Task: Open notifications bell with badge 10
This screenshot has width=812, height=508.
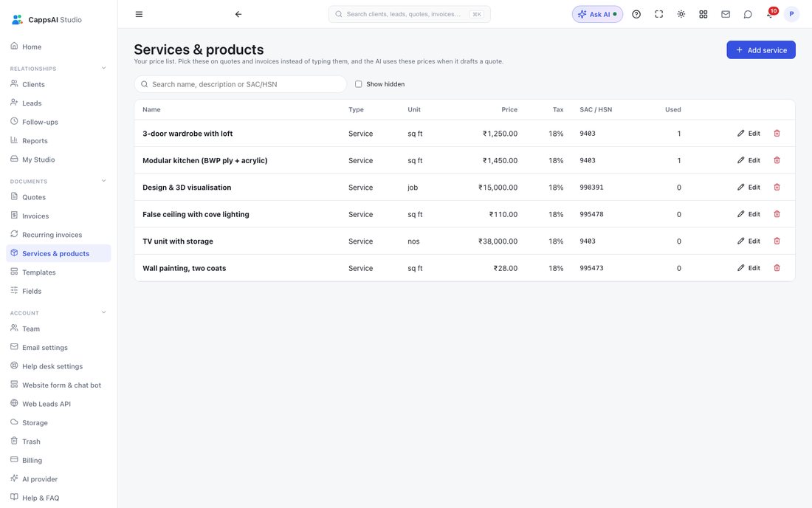Action: click(771, 13)
